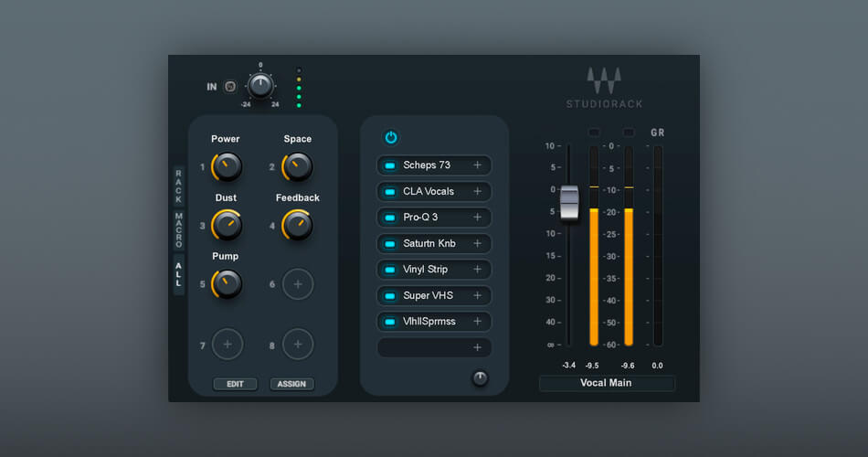The height and width of the screenshot is (457, 868).
Task: Click the right peak value -9.6
Action: 627,365
